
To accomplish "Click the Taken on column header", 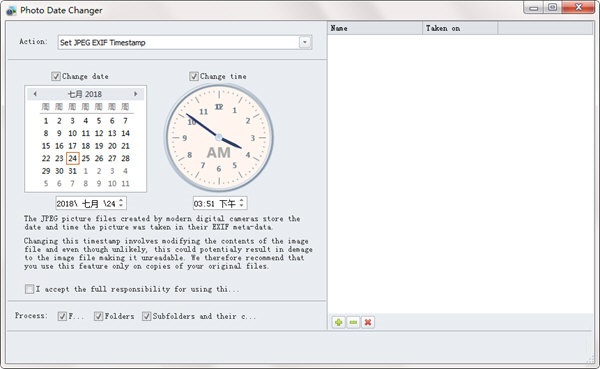I will [460, 28].
